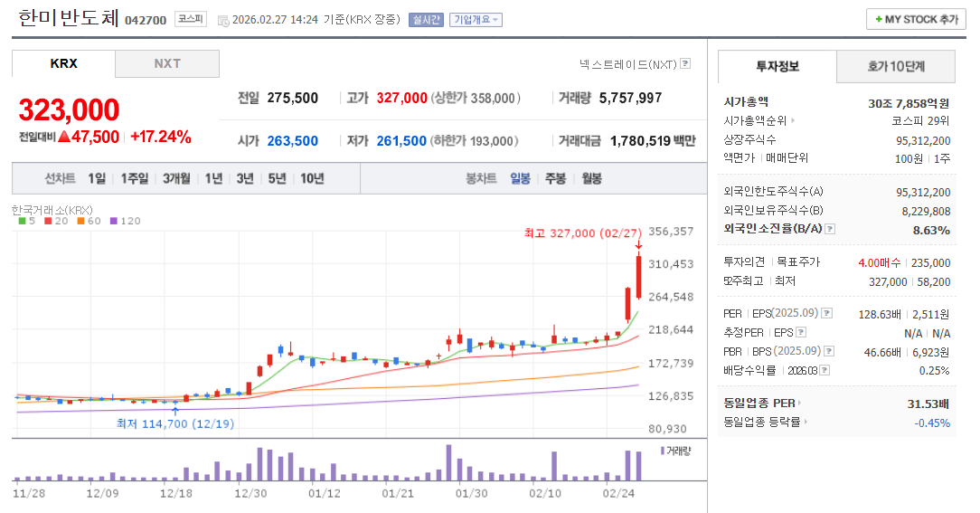Image resolution: width=980 pixels, height=513 pixels.
Task: Expand the 동일업종 PER arrow
Action: point(799,404)
